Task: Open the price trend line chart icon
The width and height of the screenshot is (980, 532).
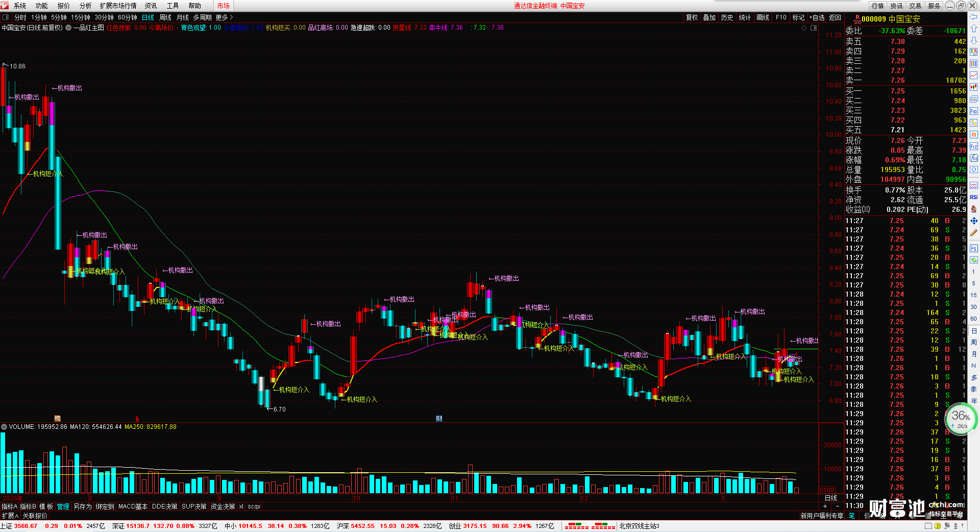Action: pyautogui.click(x=974, y=76)
